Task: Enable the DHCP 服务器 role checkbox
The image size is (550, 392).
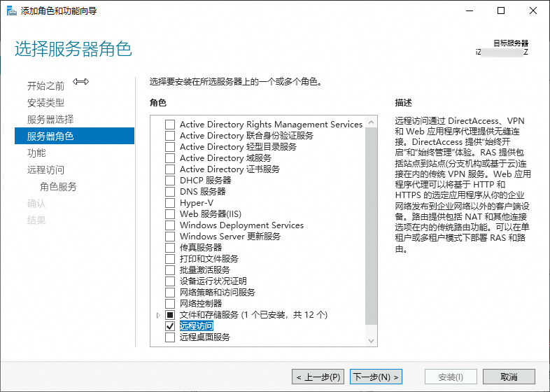Action: (170, 181)
